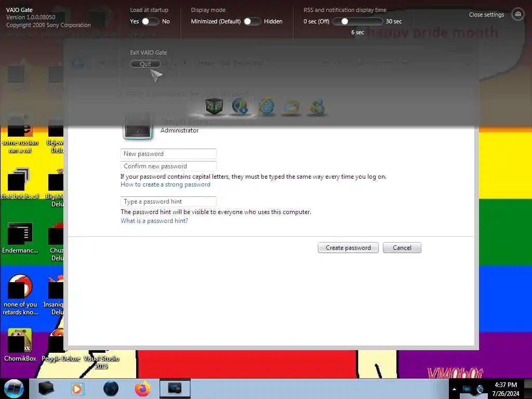Click the Type a password hint field
This screenshot has height=399, width=532.
click(168, 201)
